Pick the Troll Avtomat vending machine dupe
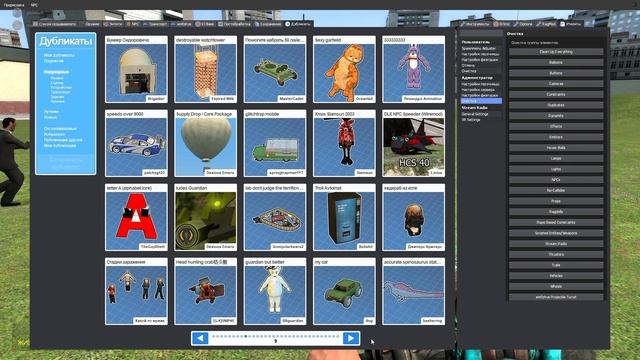The height and width of the screenshot is (360, 640). point(344,217)
